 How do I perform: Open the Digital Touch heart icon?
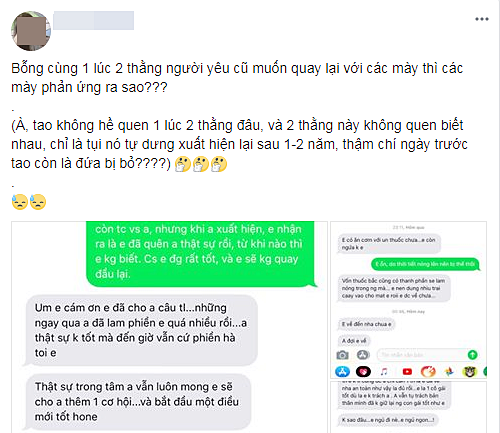point(363,371)
